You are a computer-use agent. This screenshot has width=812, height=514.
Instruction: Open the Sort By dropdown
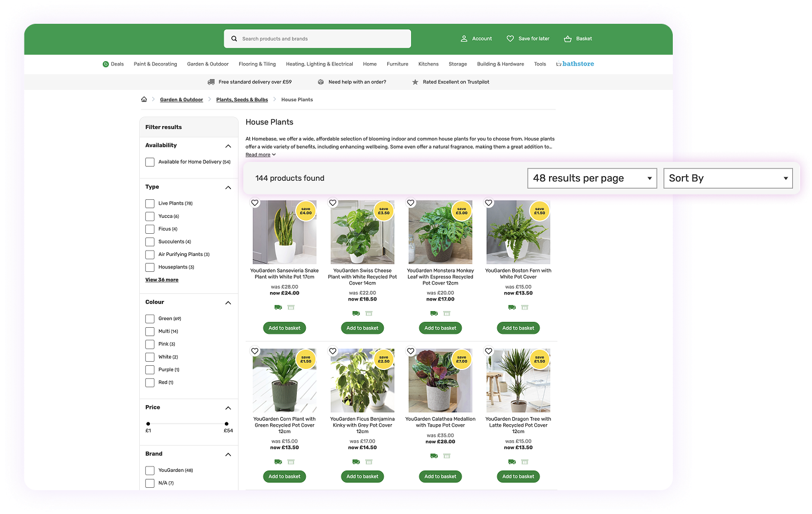click(x=728, y=178)
